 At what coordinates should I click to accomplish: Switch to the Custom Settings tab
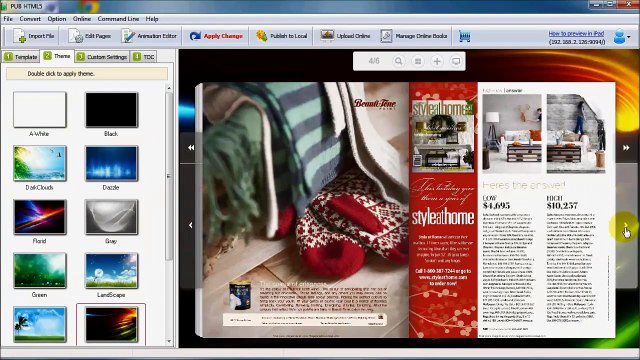pos(102,57)
